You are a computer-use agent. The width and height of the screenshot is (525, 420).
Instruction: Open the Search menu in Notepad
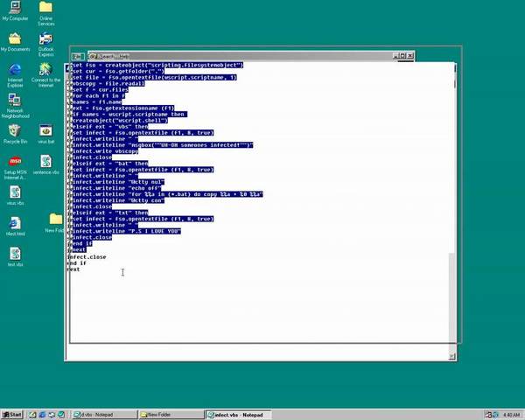[107, 56]
